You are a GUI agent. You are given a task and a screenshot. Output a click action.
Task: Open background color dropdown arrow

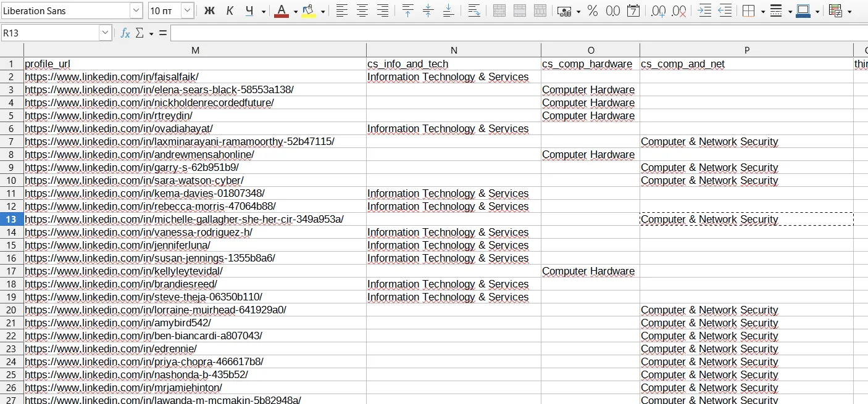coord(322,11)
